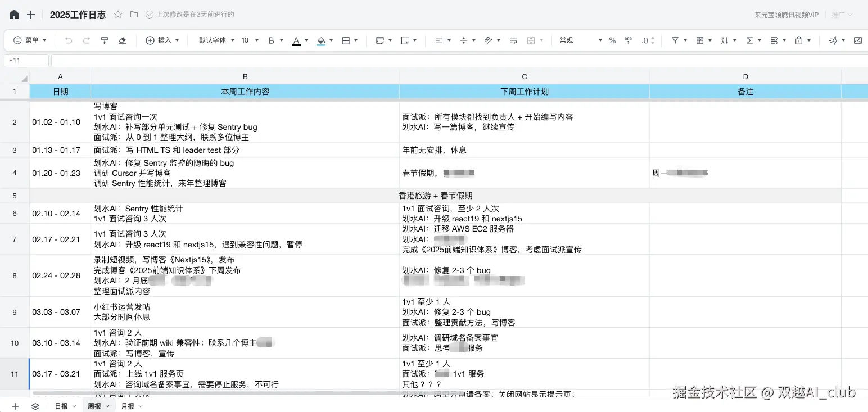868x412 pixels.
Task: Open the 常规 number format dropdown
Action: click(x=580, y=40)
